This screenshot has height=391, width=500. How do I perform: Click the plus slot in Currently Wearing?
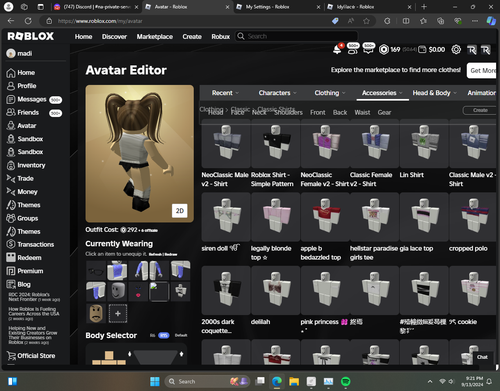pyautogui.click(x=118, y=313)
